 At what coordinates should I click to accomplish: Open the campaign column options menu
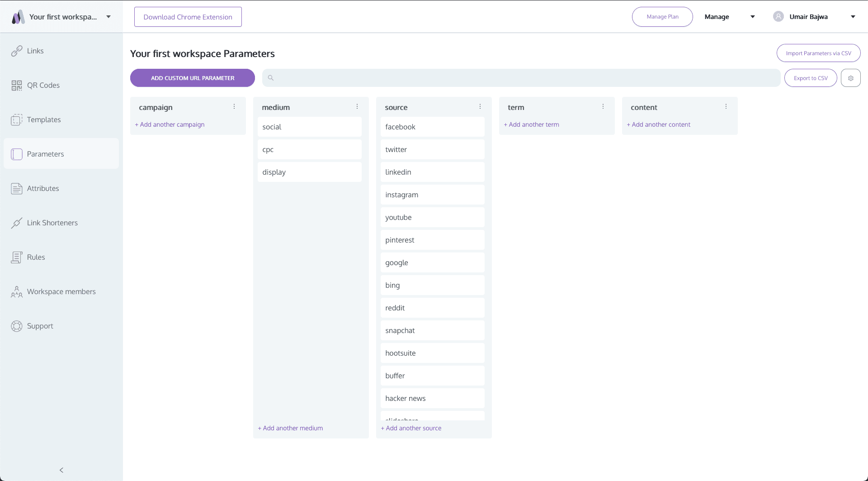tap(234, 106)
